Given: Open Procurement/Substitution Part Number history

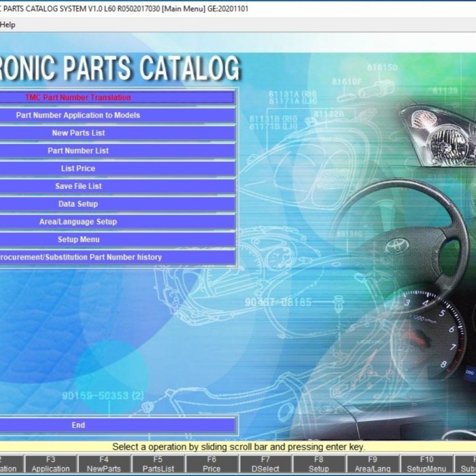Looking at the screenshot, I should (117, 258).
